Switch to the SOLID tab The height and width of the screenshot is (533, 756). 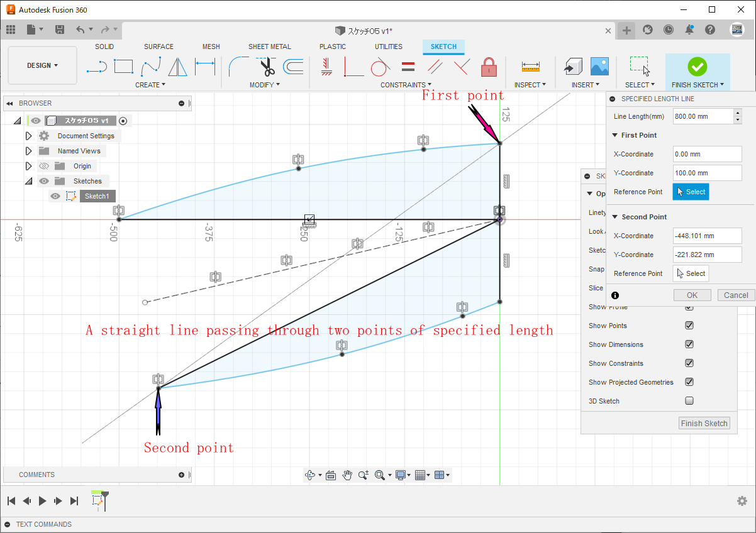pos(104,47)
